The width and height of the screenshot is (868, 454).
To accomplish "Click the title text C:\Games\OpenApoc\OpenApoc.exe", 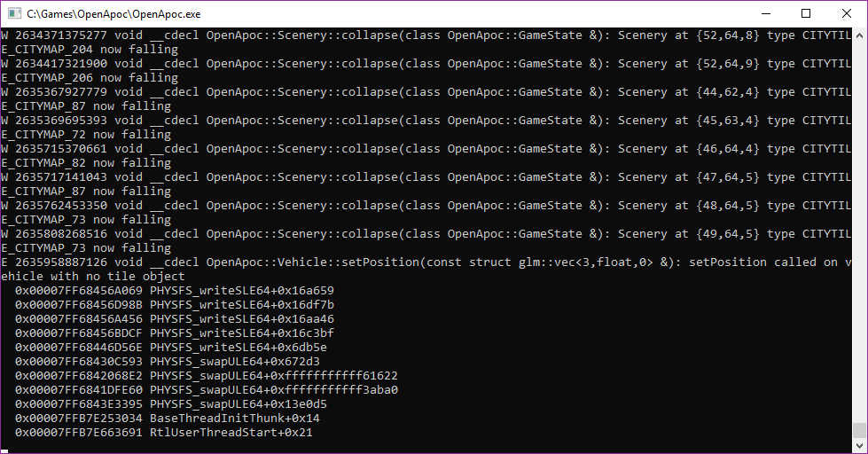I will [114, 14].
